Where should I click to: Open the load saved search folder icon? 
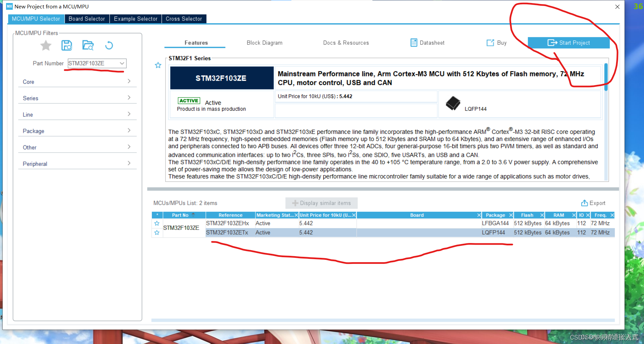point(88,45)
